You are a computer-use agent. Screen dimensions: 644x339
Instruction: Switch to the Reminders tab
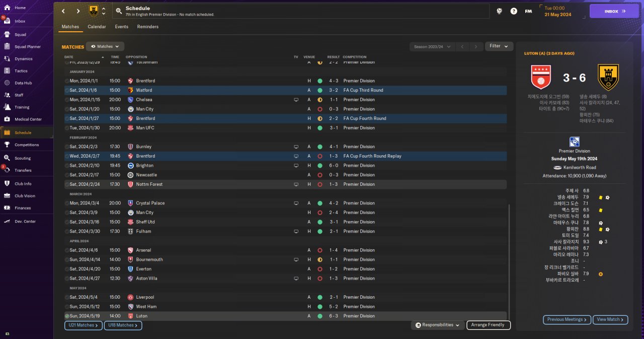148,27
